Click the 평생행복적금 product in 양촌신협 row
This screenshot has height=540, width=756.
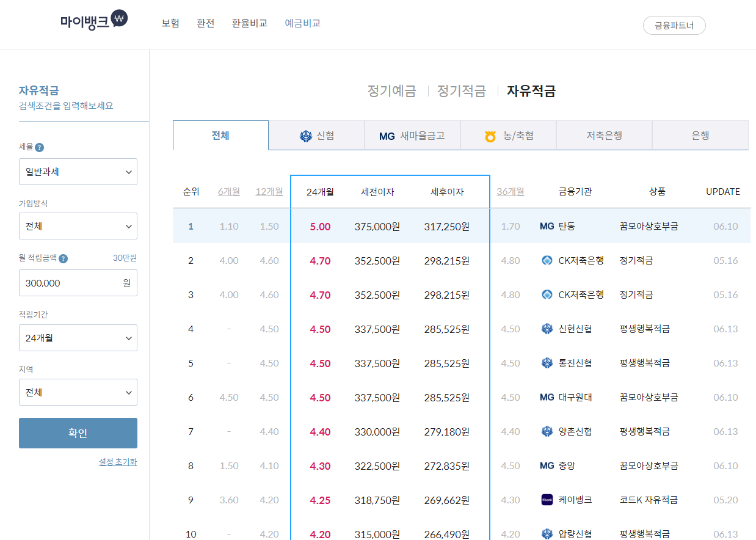644,432
